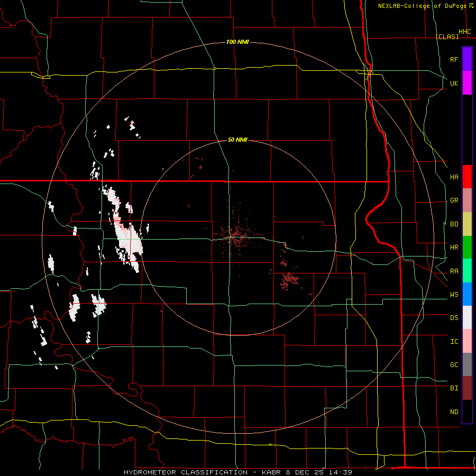Click the 'HA' legend label
This screenshot has height=476, width=476.
[454, 177]
